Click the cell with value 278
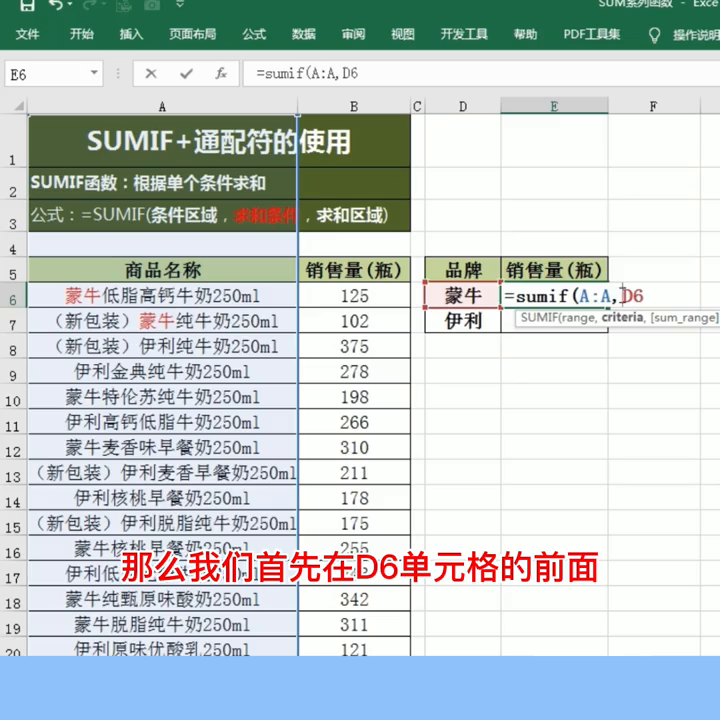 pyautogui.click(x=354, y=371)
